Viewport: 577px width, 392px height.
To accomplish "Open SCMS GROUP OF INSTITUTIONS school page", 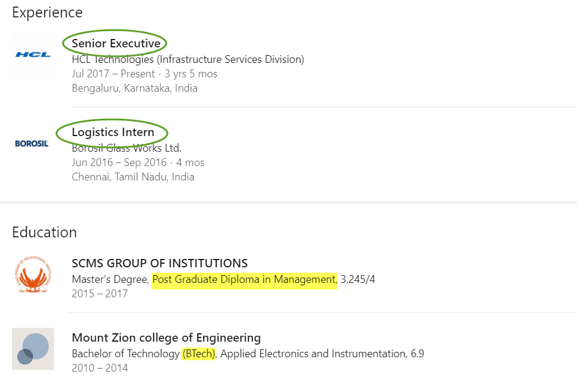I will point(160,263).
